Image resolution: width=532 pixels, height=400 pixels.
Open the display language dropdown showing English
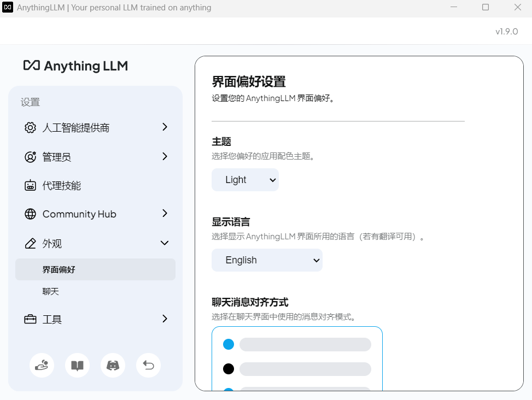[x=267, y=260]
